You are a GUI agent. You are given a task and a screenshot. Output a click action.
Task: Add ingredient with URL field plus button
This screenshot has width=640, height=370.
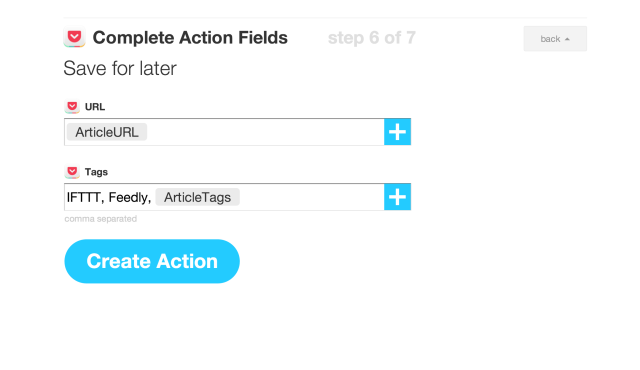click(397, 132)
